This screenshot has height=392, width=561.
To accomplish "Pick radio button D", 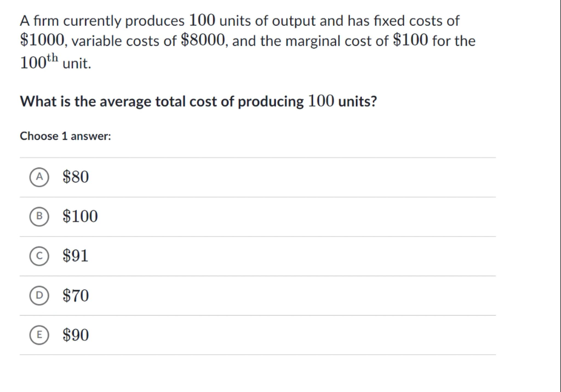I will coord(39,295).
